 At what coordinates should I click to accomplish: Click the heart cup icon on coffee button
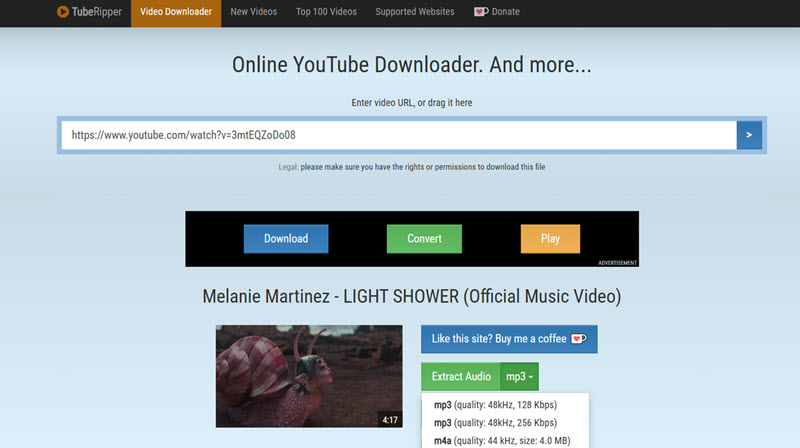pos(579,339)
